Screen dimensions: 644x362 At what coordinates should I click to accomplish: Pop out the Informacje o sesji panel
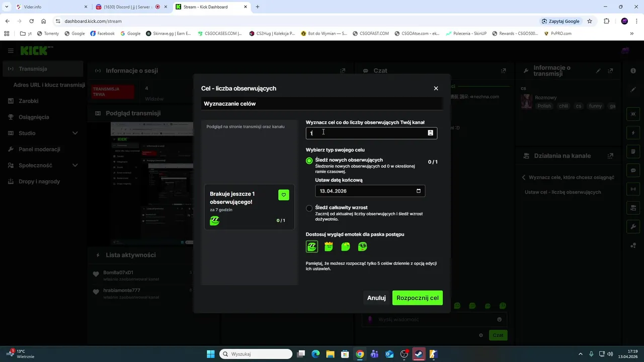tap(343, 71)
